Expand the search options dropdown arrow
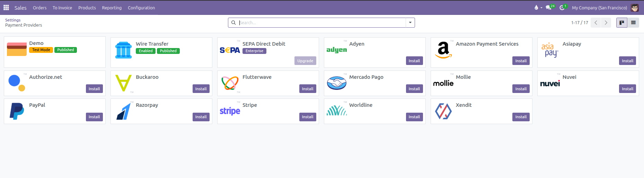Screen dimensions: 644x178 click(x=410, y=23)
